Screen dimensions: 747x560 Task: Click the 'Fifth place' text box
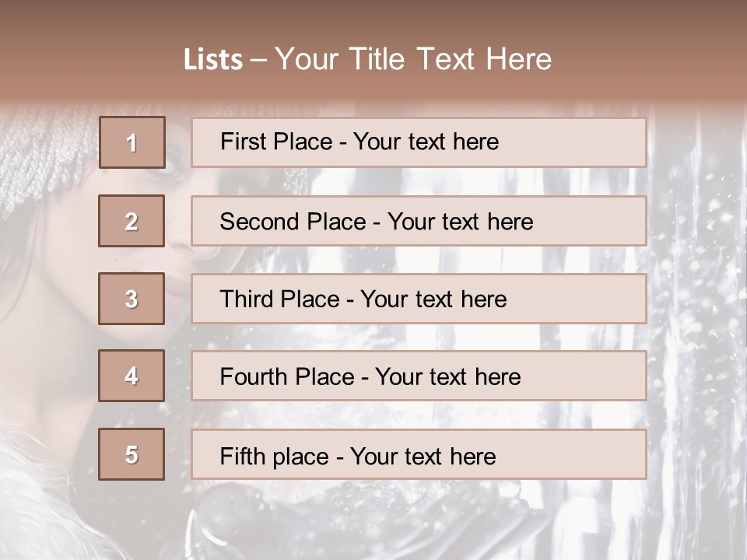[x=419, y=454]
